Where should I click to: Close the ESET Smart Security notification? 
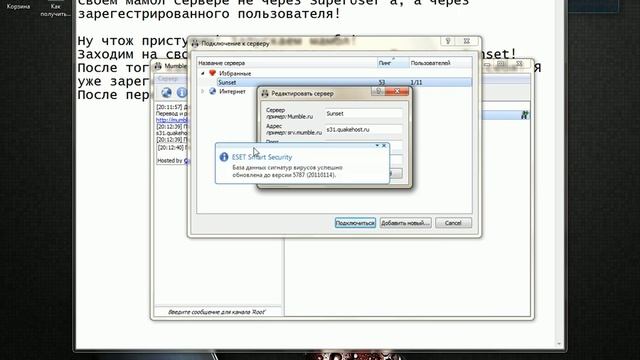(384, 145)
